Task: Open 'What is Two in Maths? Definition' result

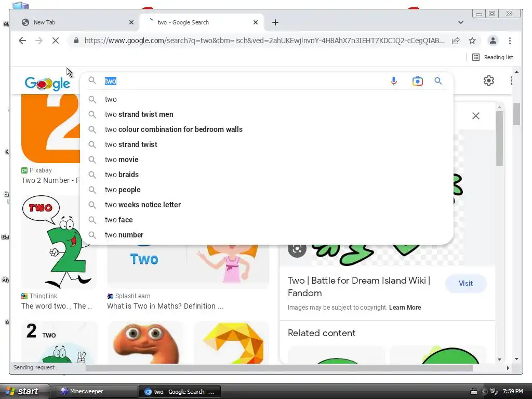Action: (165, 306)
